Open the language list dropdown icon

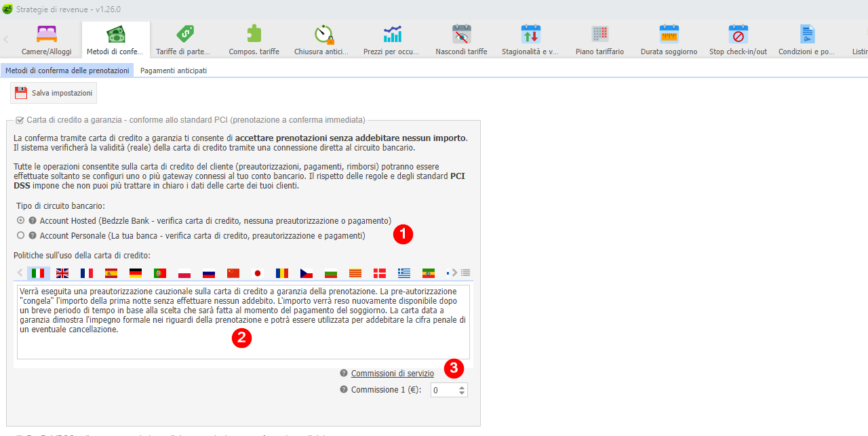tap(466, 273)
